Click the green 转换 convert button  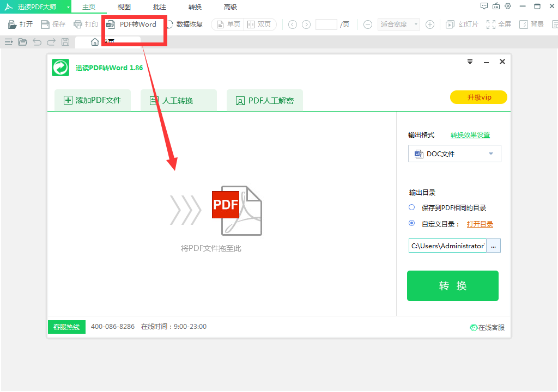click(453, 286)
